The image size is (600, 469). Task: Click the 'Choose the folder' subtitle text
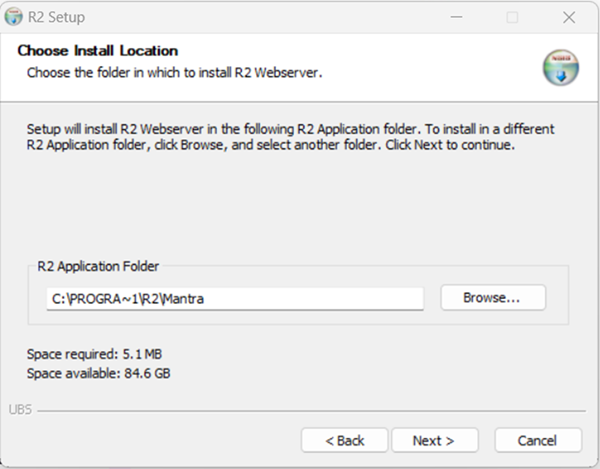point(173,72)
